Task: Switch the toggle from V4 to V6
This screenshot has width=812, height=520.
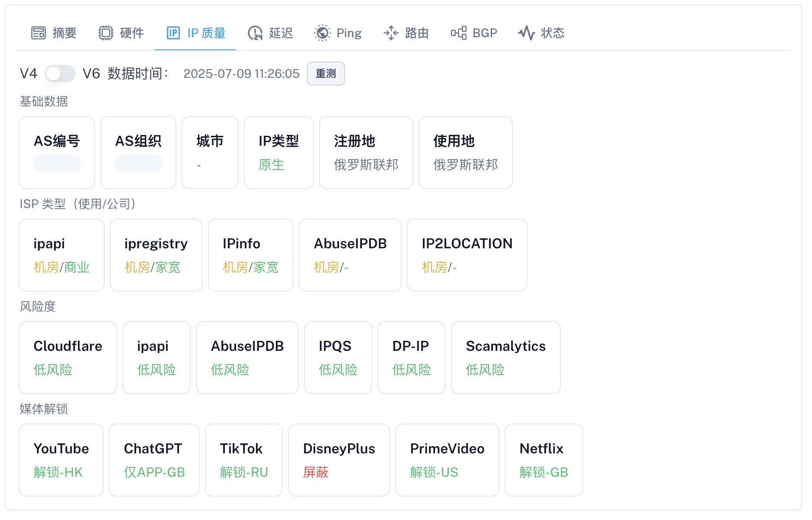Action: coord(59,74)
